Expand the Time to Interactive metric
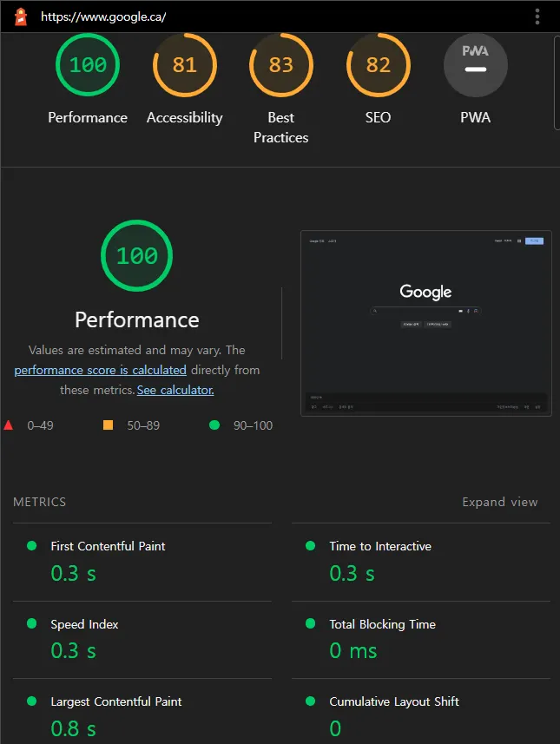560x744 pixels. coord(379,546)
